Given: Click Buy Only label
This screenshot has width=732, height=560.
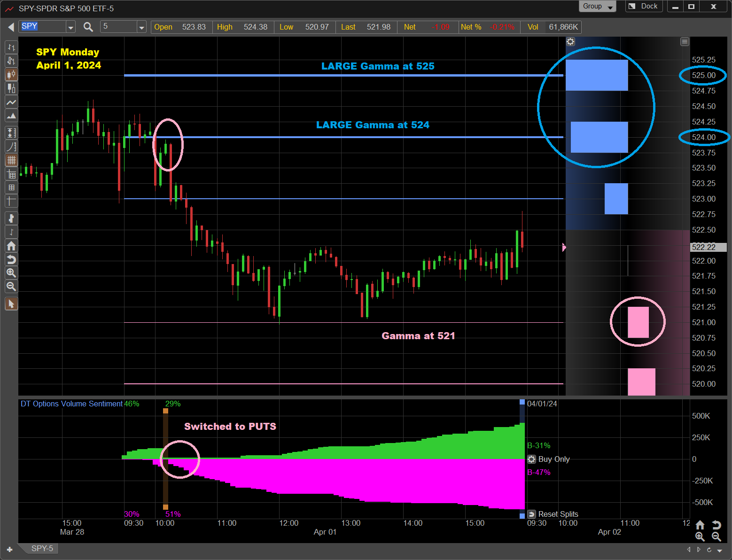Looking at the screenshot, I should point(554,459).
